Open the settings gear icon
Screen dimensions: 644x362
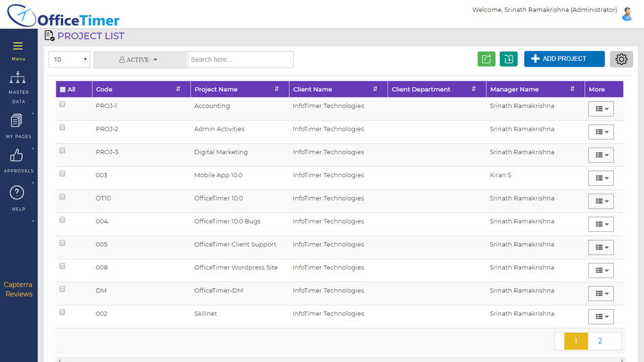tap(621, 59)
